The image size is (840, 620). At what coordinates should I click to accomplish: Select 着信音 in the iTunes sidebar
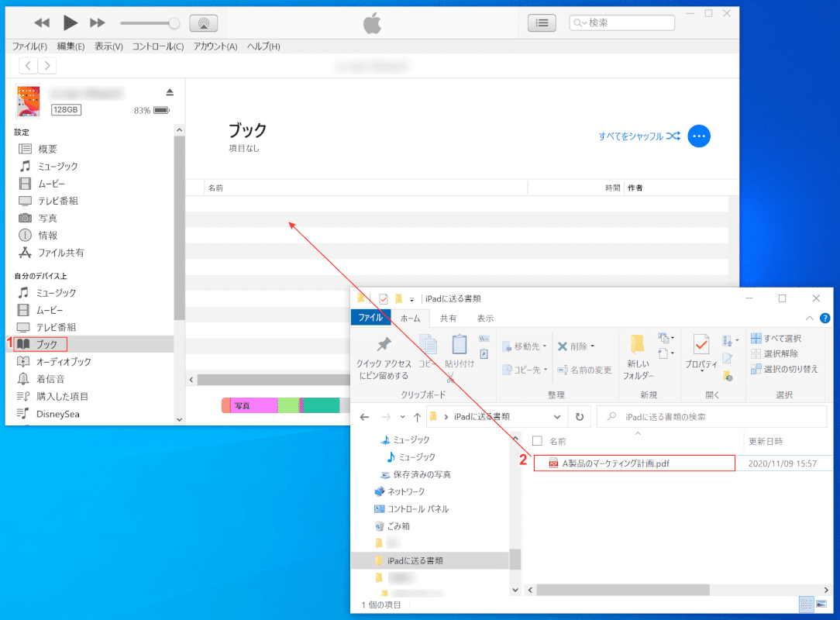(50, 379)
